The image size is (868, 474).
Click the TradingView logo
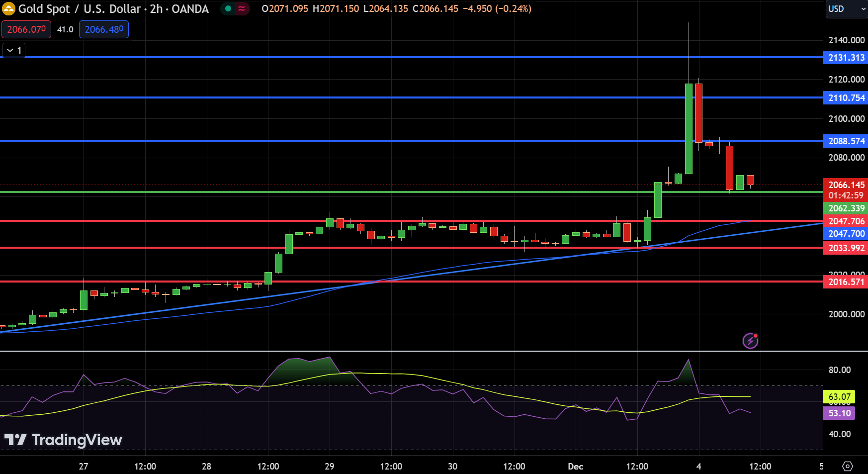pyautogui.click(x=63, y=440)
